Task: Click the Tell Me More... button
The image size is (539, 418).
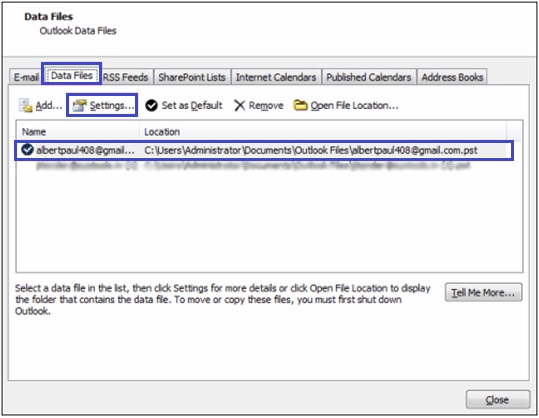Action: [x=483, y=293]
